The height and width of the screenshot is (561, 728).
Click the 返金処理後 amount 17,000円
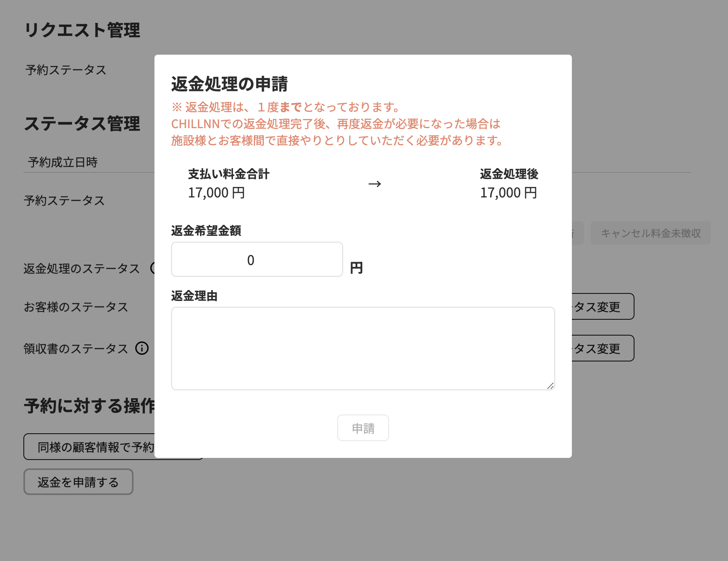click(509, 192)
